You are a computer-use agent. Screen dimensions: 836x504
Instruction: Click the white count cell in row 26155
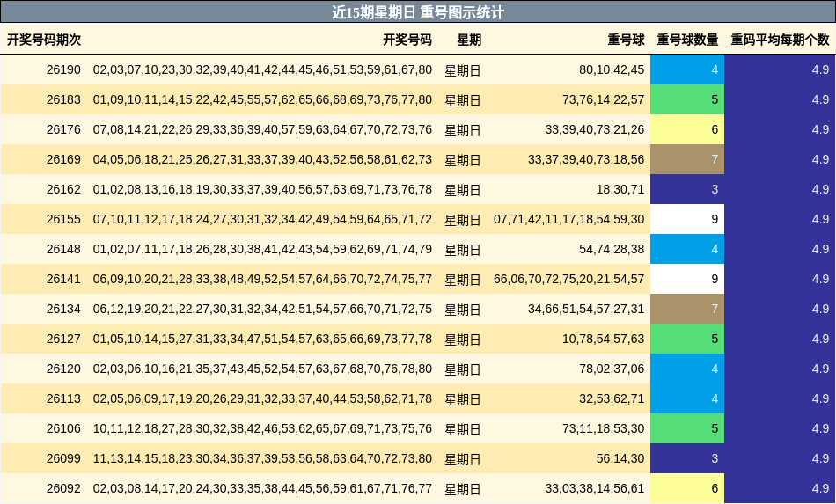click(x=687, y=219)
